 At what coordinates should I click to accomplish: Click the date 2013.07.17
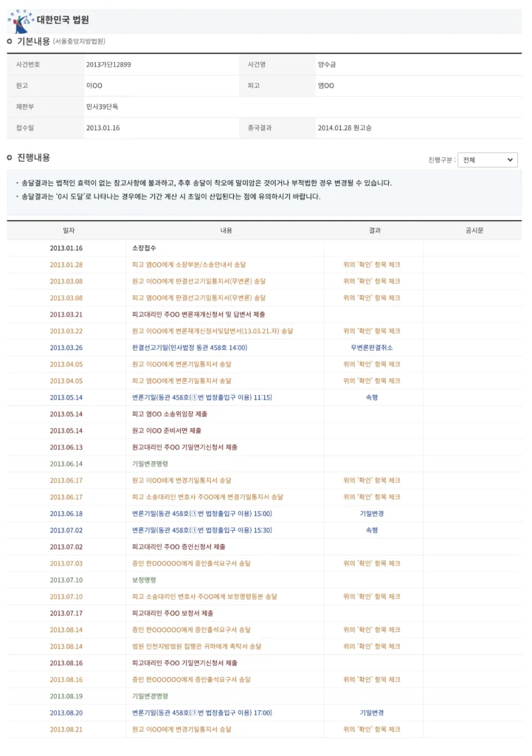click(x=66, y=614)
